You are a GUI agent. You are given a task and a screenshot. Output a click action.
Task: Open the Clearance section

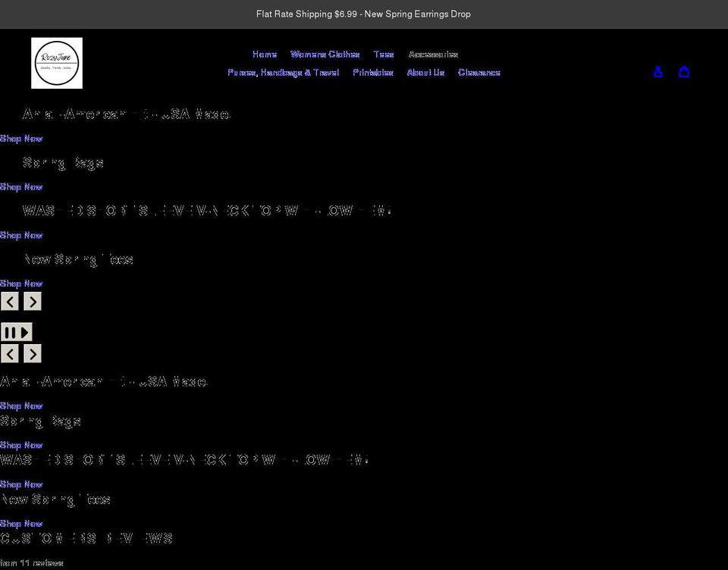[x=479, y=72]
